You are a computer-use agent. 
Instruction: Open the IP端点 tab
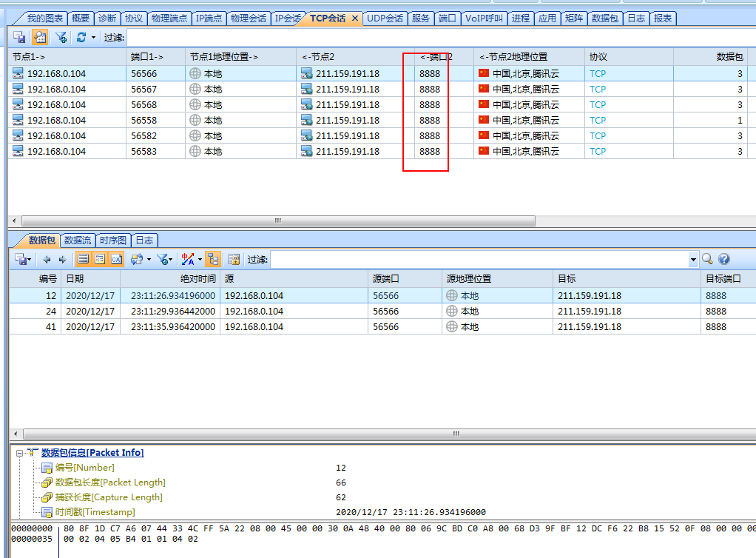pyautogui.click(x=209, y=19)
